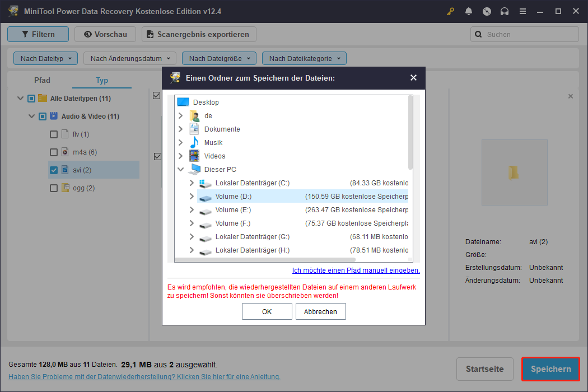Expand the Volume (D:) chevron
This screenshot has width=588, height=392.
click(192, 196)
